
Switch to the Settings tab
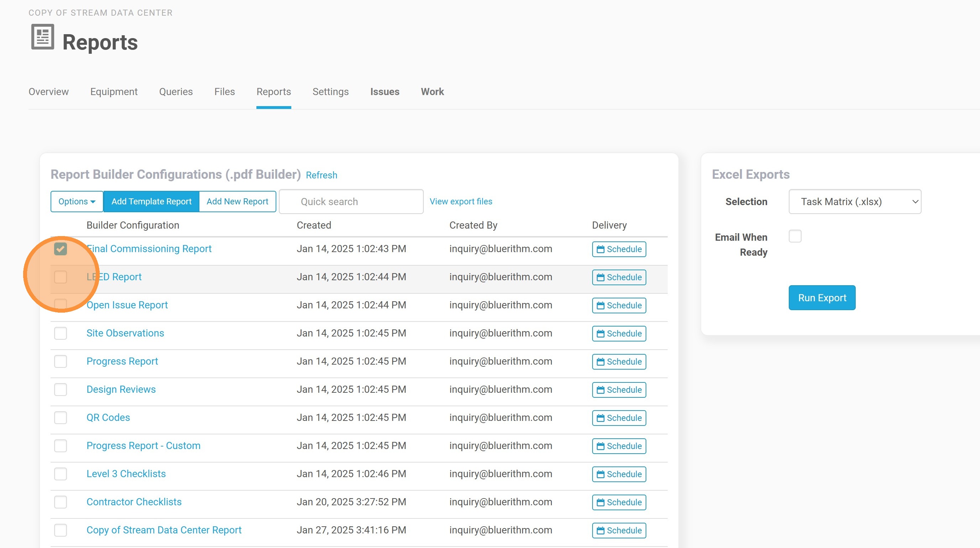(x=330, y=92)
